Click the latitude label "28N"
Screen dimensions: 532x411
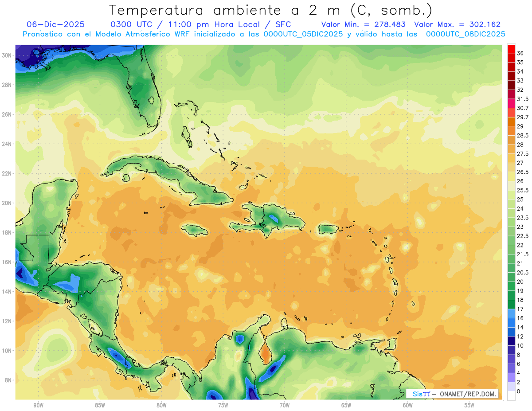[7, 85]
